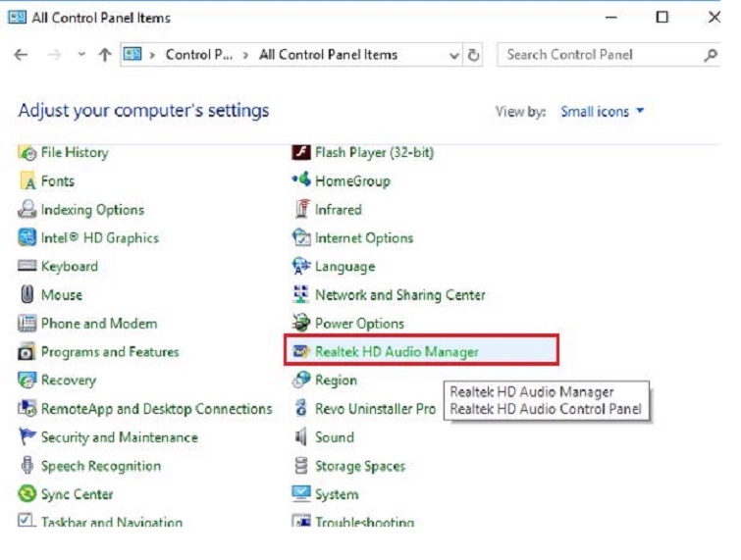Click the Power Options icon
This screenshot has height=560, width=741.
tap(302, 324)
